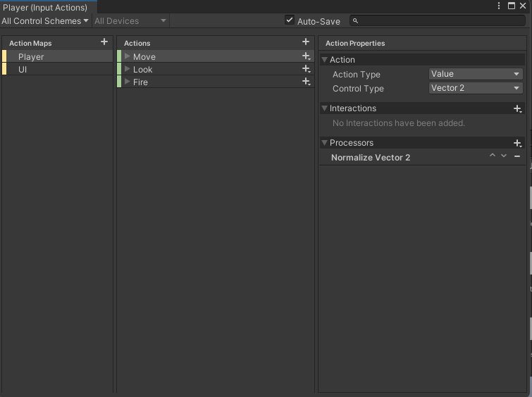Collapse the Processors section
The image size is (532, 397).
(324, 143)
